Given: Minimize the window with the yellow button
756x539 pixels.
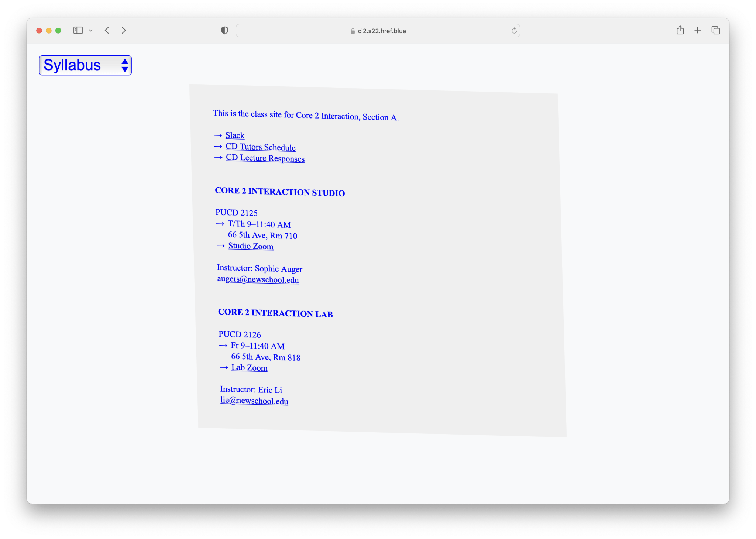Looking at the screenshot, I should pos(49,31).
